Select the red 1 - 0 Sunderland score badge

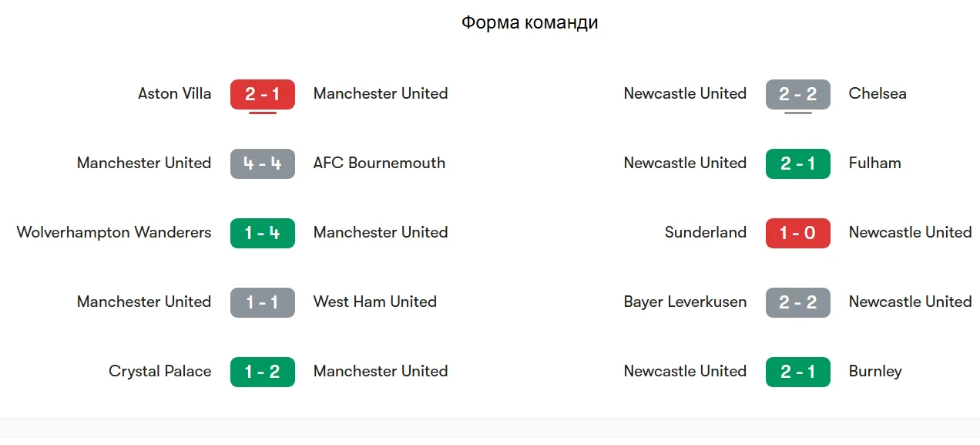[x=797, y=233]
